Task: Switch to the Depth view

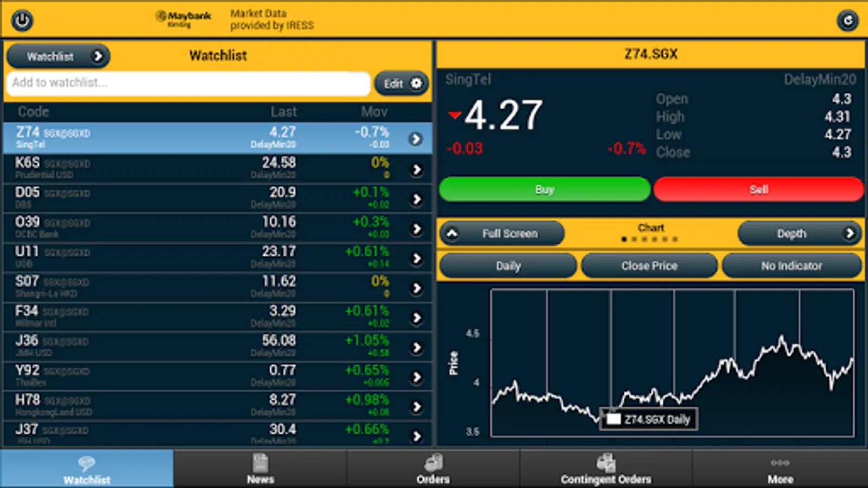Action: [800, 234]
